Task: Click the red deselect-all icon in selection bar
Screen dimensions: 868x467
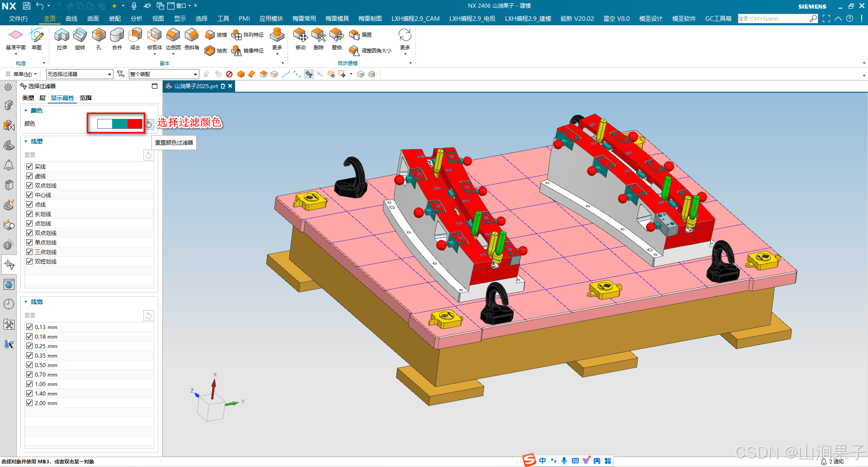Action: [x=230, y=74]
